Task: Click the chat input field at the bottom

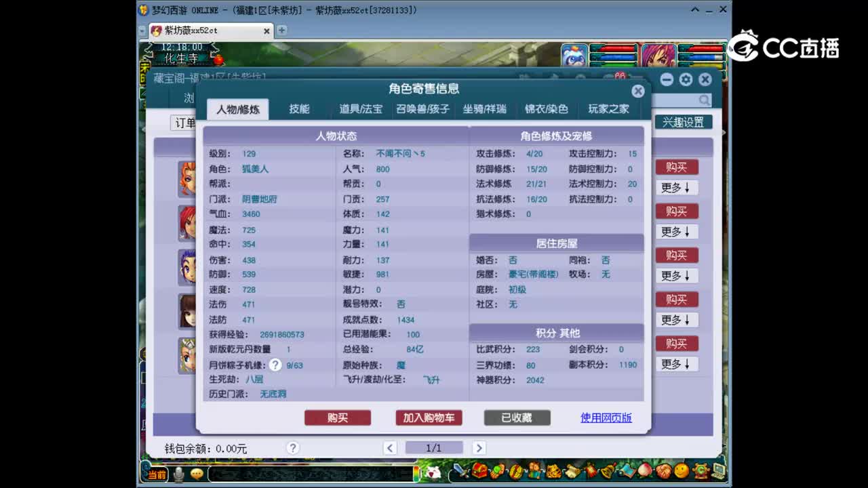Action: (311, 474)
